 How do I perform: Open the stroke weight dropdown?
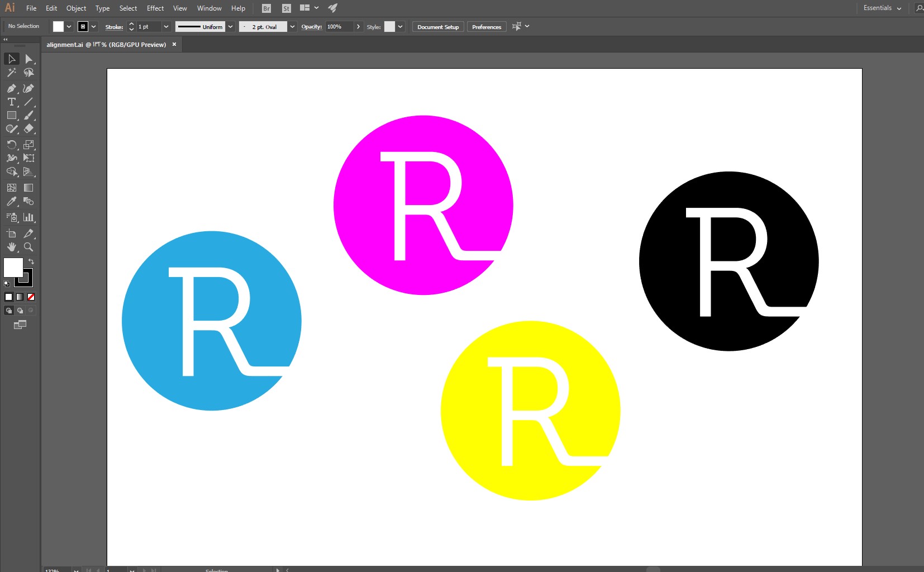pyautogui.click(x=166, y=27)
